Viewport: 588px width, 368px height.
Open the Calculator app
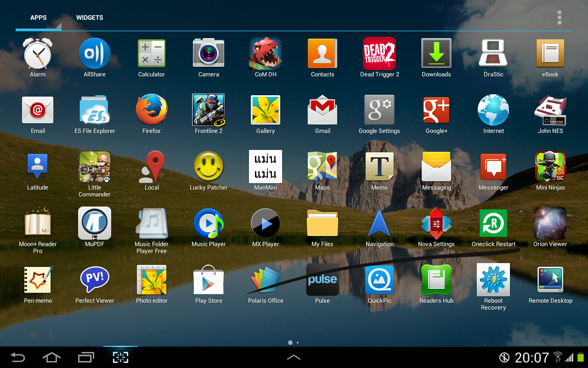(152, 53)
